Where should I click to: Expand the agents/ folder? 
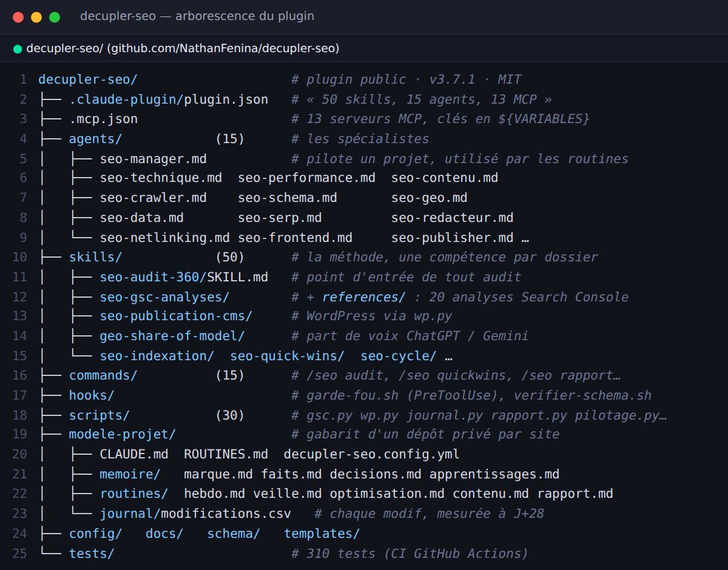pos(96,139)
